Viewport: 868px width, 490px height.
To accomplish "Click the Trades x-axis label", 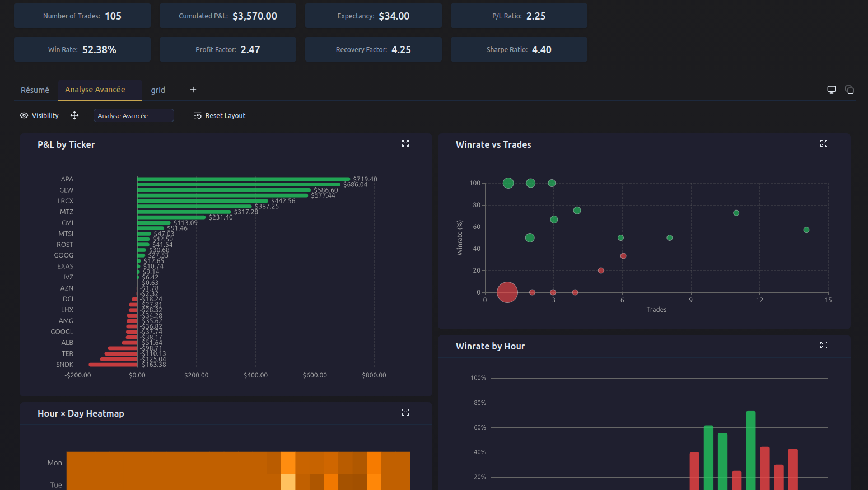I will (x=656, y=310).
